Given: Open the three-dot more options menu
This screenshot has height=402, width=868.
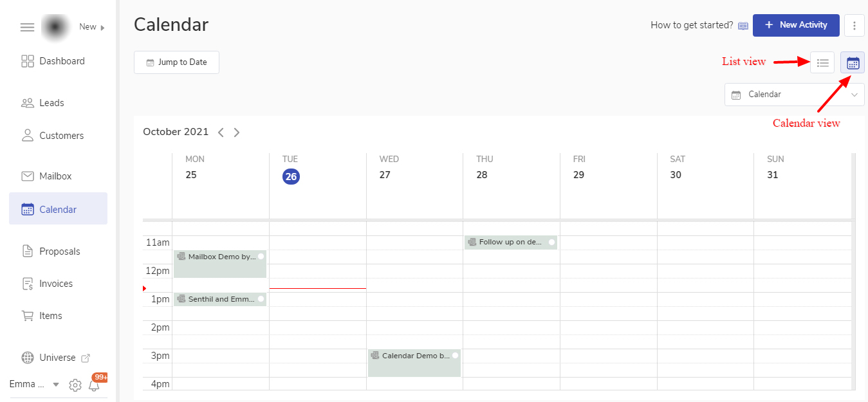Looking at the screenshot, I should (x=854, y=26).
